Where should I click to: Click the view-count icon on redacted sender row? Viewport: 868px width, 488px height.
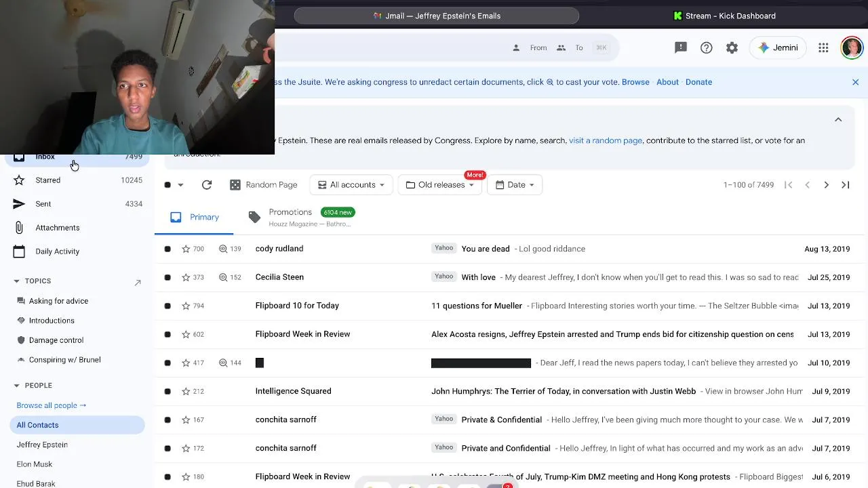point(223,363)
